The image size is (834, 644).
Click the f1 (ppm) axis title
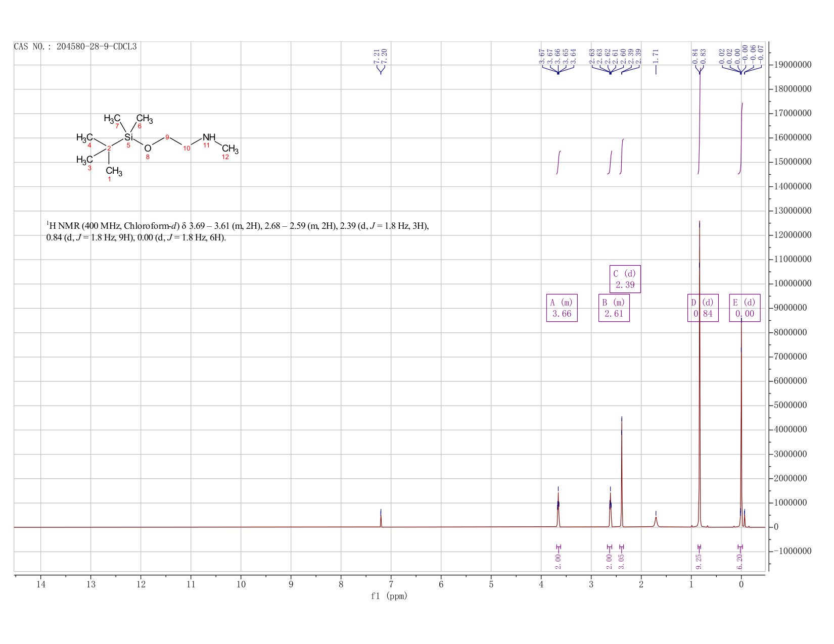(389, 596)
